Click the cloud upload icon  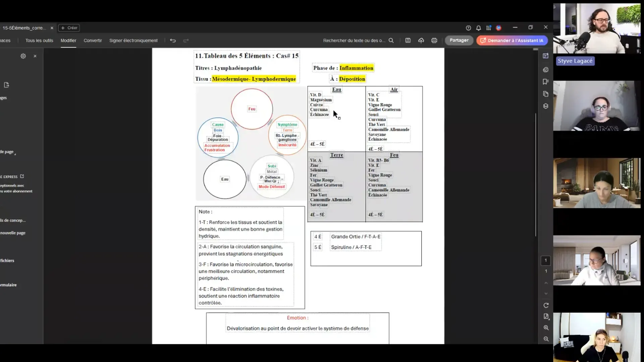point(421,41)
